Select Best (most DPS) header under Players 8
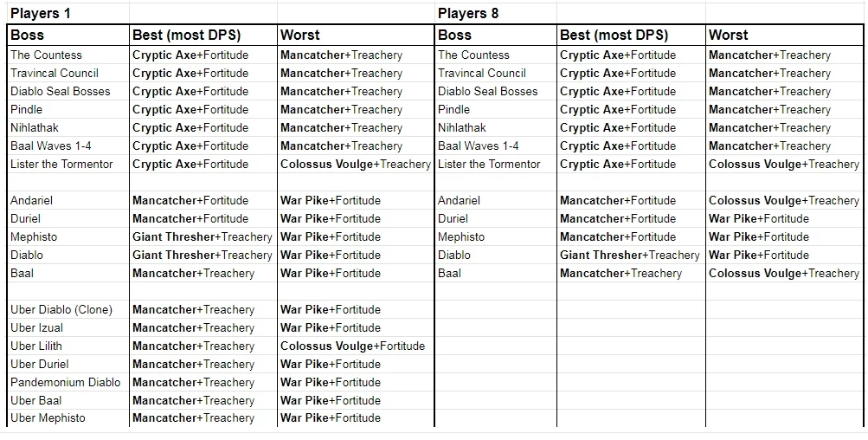 [x=614, y=36]
